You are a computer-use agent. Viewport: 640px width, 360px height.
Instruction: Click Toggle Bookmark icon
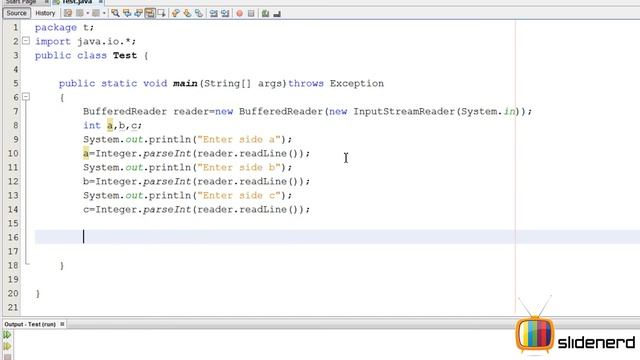coord(199,13)
